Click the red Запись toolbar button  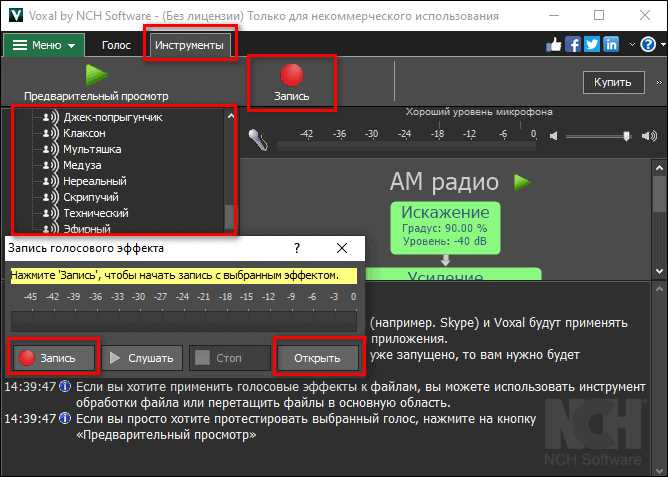click(291, 83)
